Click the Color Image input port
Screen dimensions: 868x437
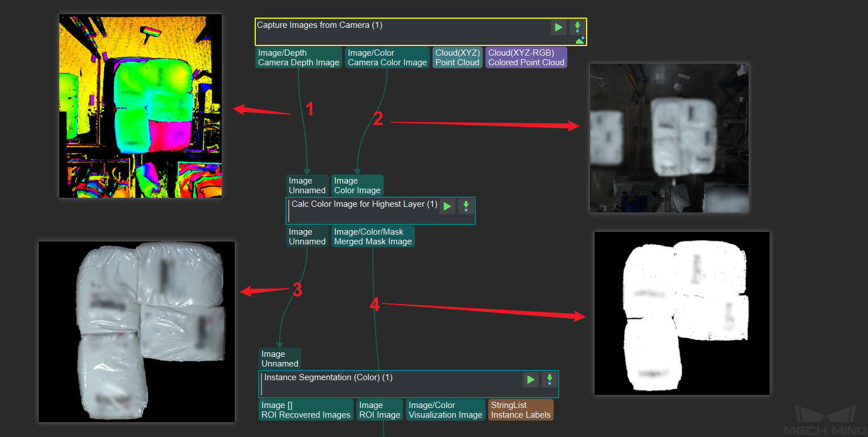point(357,185)
